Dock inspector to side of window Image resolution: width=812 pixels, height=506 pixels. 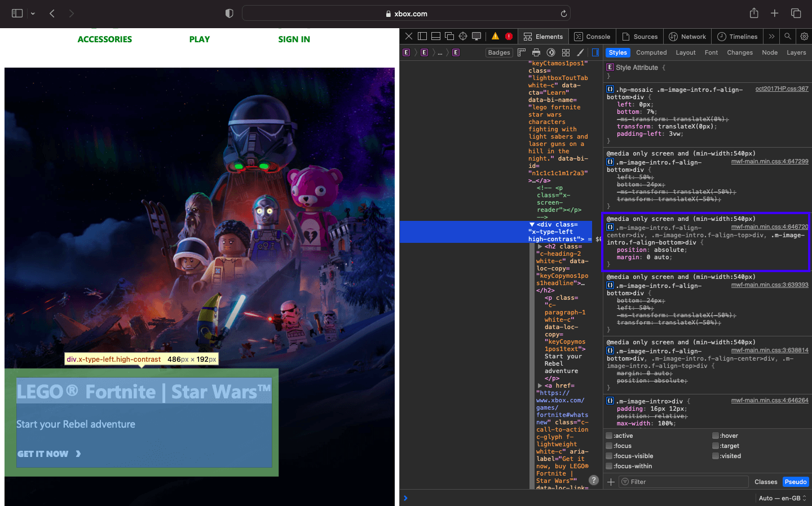point(422,36)
